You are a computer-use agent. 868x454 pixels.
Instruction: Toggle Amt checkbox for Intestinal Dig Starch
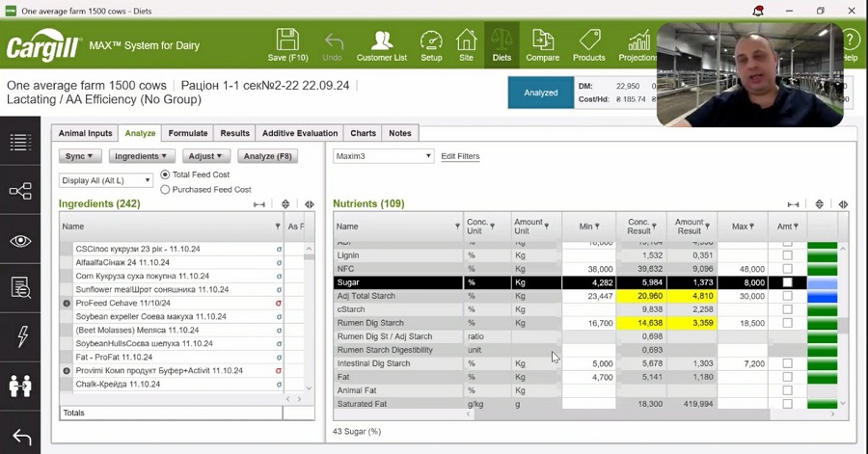click(x=787, y=363)
